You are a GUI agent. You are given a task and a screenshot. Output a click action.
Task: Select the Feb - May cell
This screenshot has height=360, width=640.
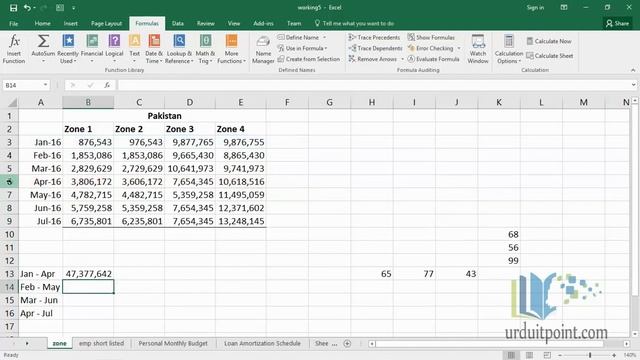40,287
